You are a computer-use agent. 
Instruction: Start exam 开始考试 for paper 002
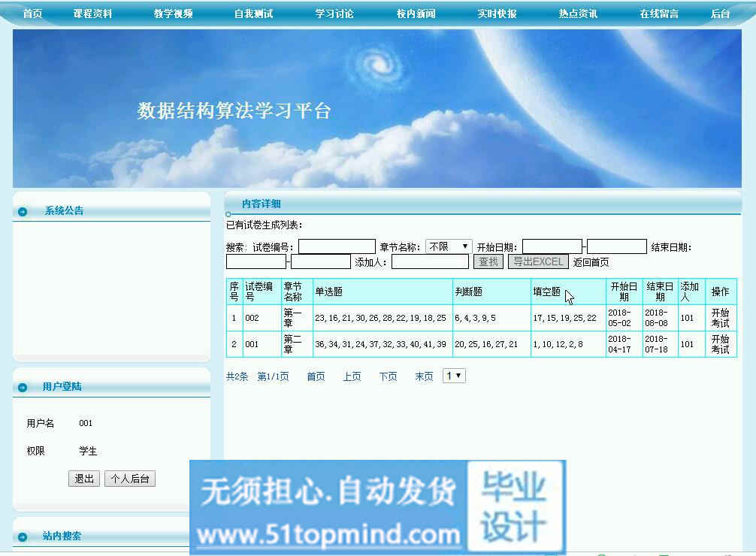point(720,318)
